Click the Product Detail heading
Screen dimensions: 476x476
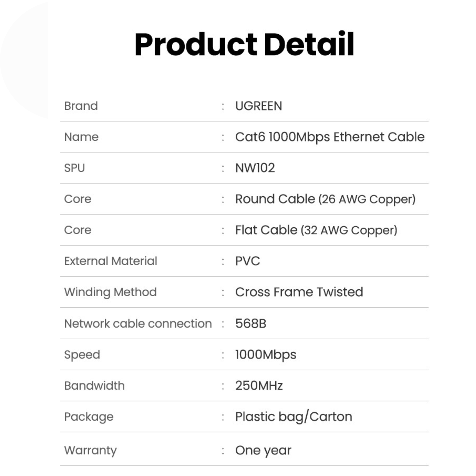[x=244, y=44]
